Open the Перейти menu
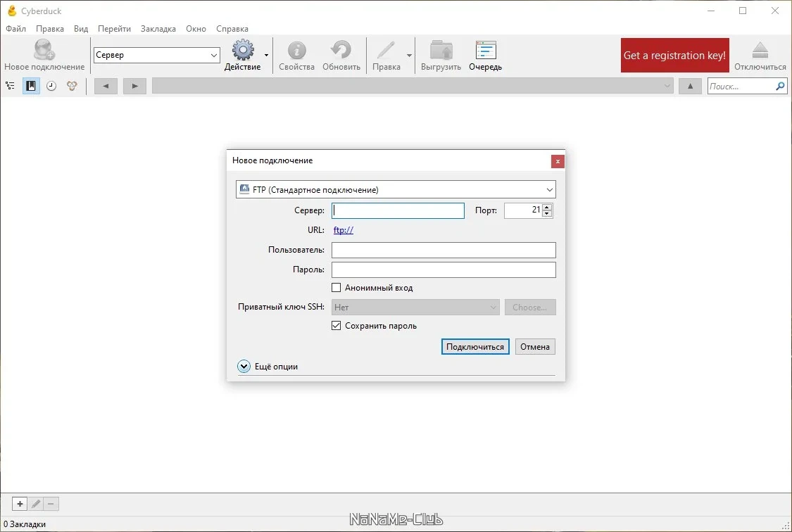792x532 pixels. tap(114, 29)
